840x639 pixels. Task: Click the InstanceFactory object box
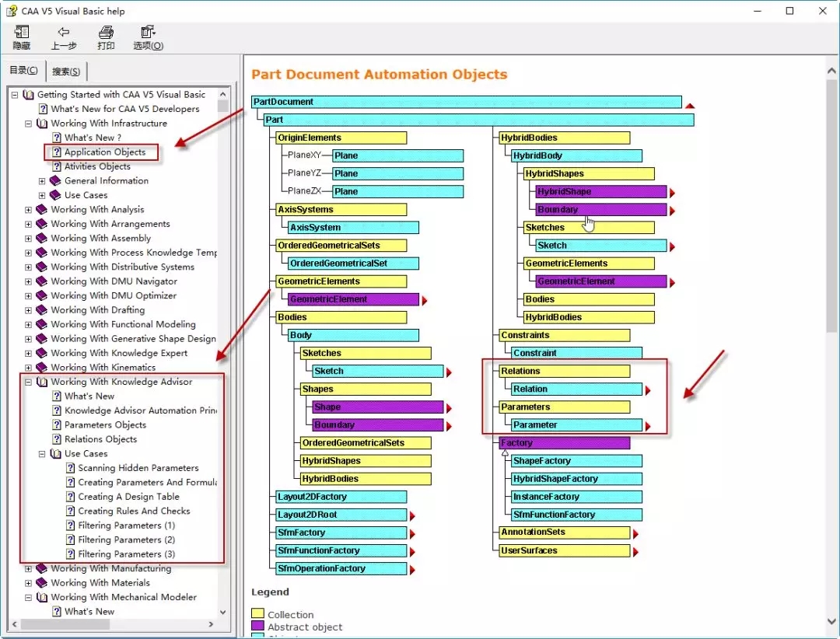576,497
